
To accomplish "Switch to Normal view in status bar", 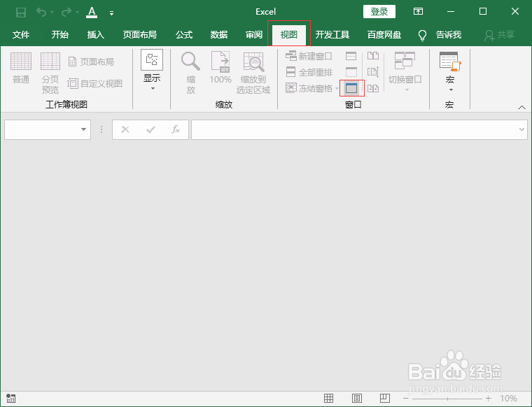I will 328,398.
